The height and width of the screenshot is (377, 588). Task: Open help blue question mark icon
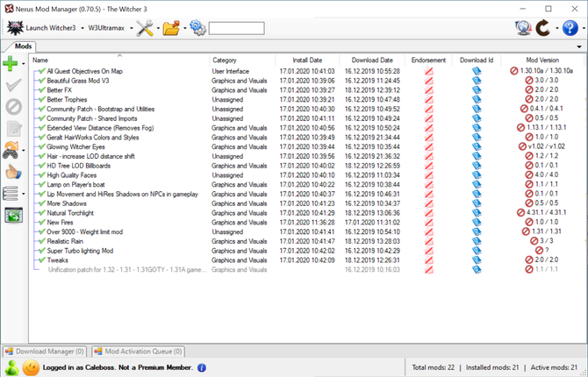click(570, 28)
